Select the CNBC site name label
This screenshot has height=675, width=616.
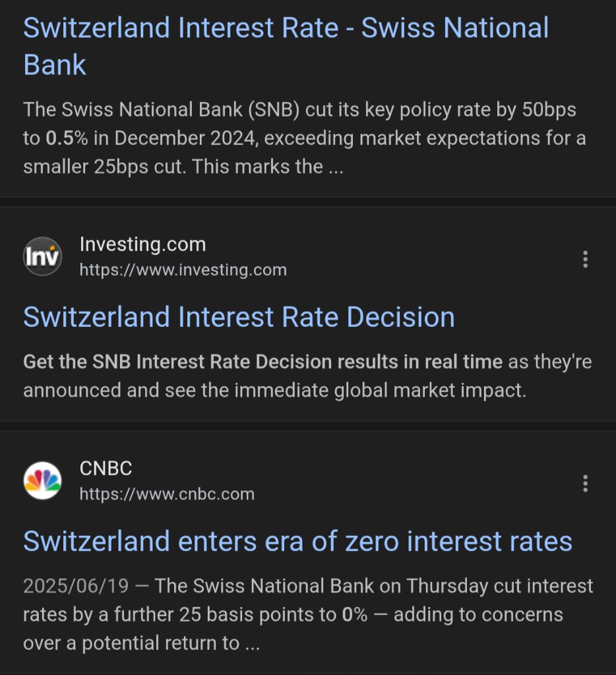pyautogui.click(x=106, y=469)
